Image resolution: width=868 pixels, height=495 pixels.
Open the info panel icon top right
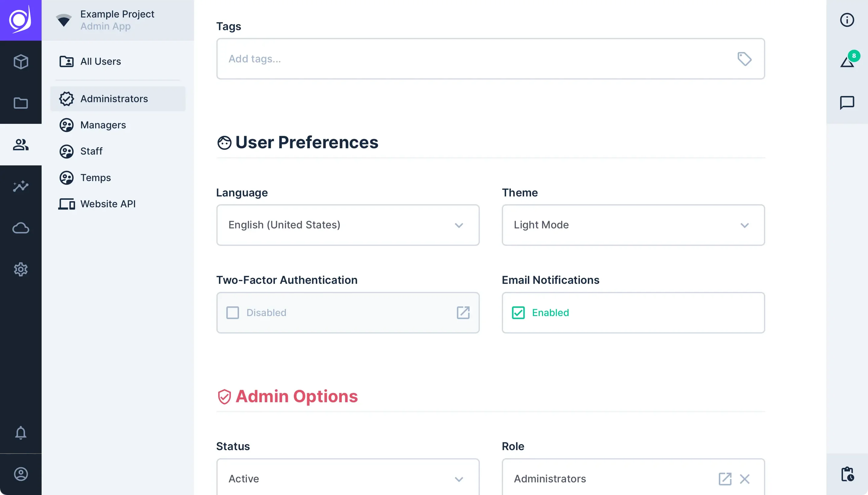[x=847, y=20]
